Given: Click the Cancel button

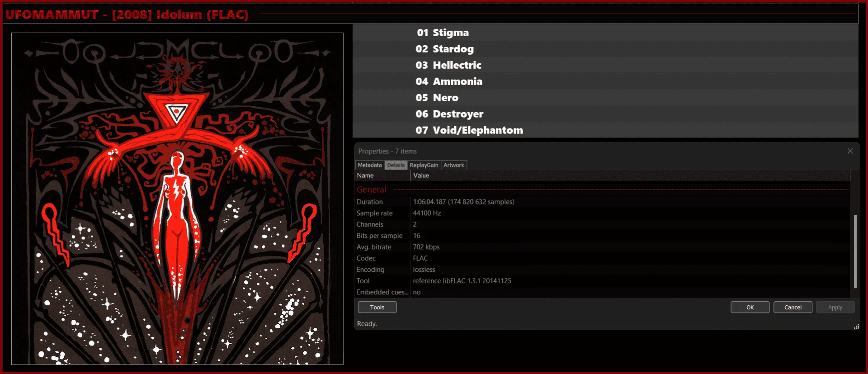Looking at the screenshot, I should 793,307.
